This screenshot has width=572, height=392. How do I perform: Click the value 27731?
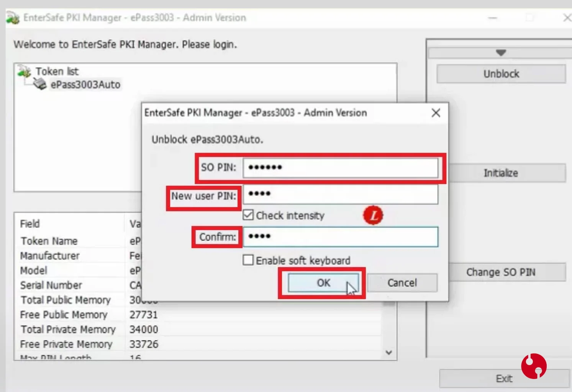[x=144, y=315]
